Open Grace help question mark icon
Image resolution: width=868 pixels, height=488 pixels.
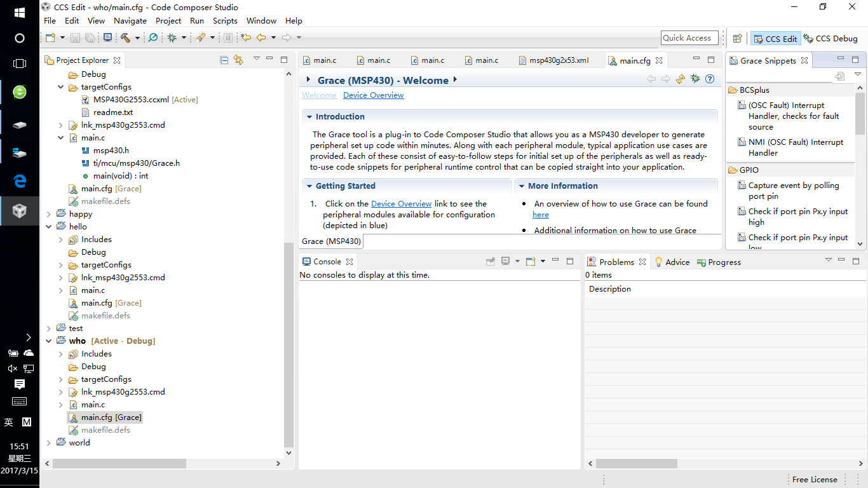pos(710,79)
